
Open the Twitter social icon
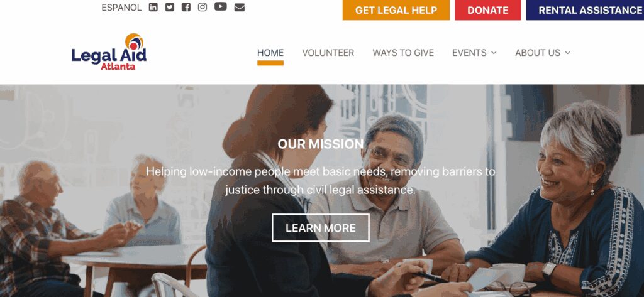tap(170, 7)
